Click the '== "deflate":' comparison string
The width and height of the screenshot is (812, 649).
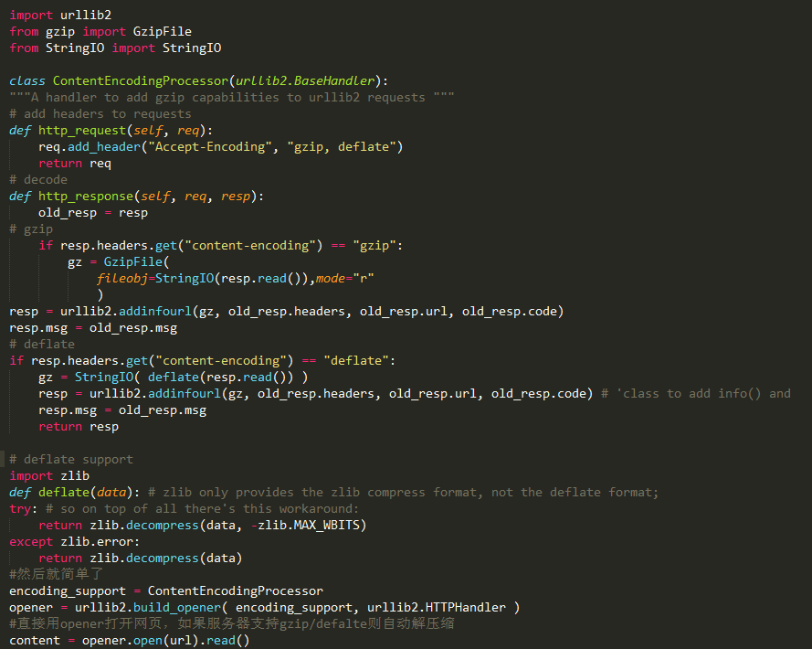click(x=349, y=361)
